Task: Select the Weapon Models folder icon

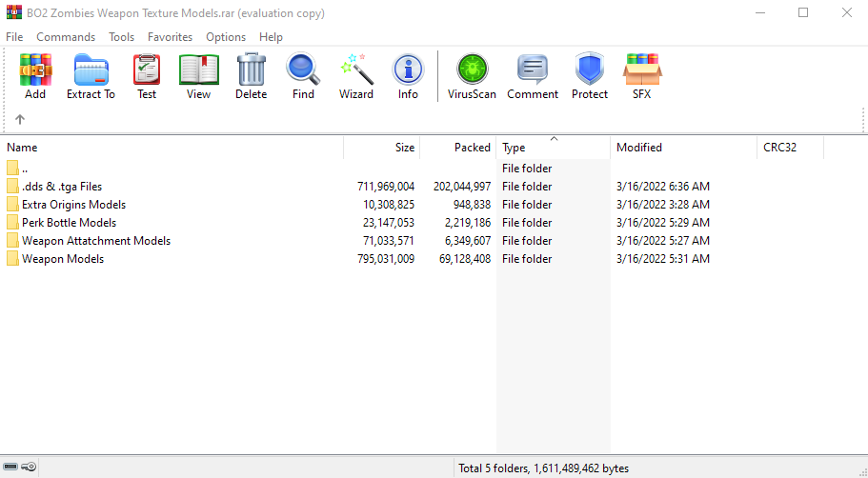Action: point(12,259)
